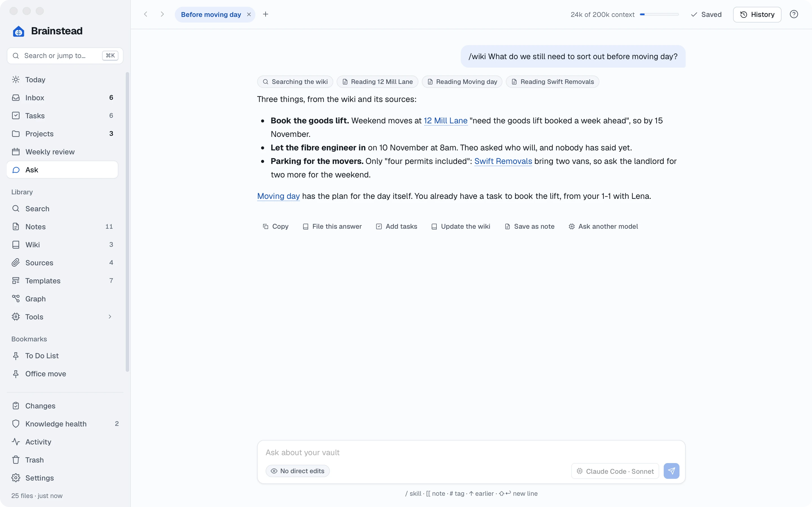Go back with the left arrow
Viewport: 812px width, 507px height.
click(145, 14)
